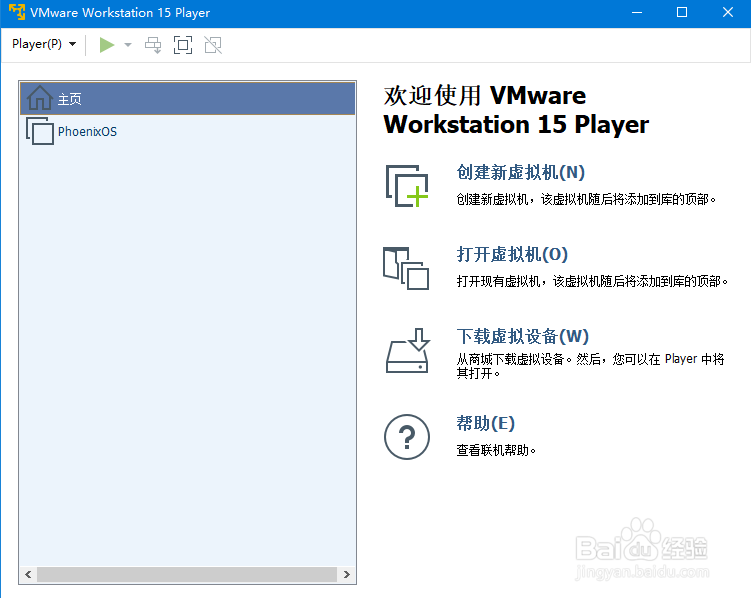Click the green power-on play button
This screenshot has height=598, width=751.
coord(106,45)
